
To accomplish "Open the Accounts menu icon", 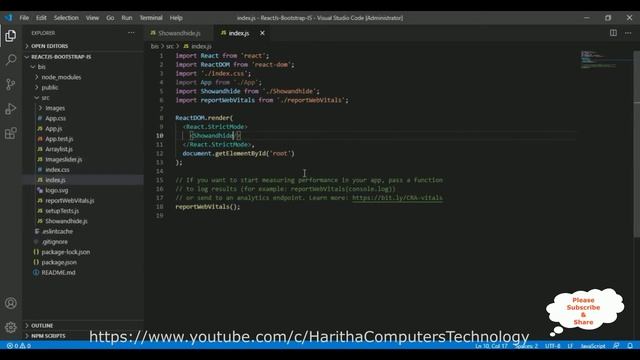I will point(11,303).
